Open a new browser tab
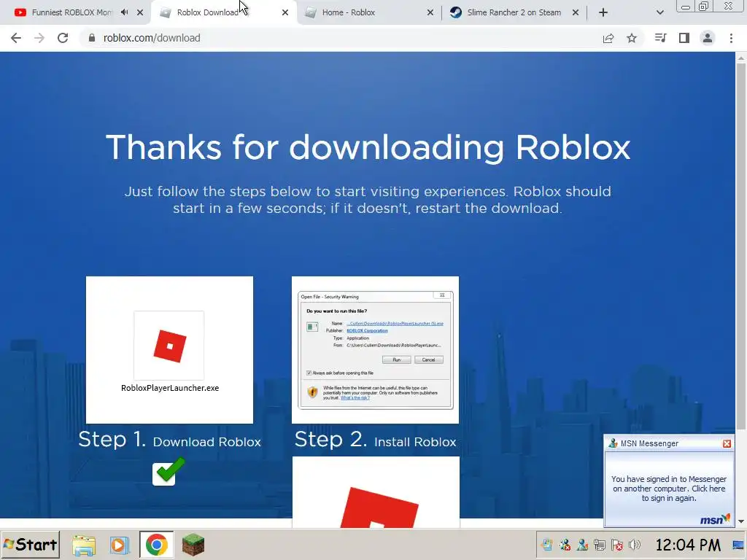 click(603, 13)
